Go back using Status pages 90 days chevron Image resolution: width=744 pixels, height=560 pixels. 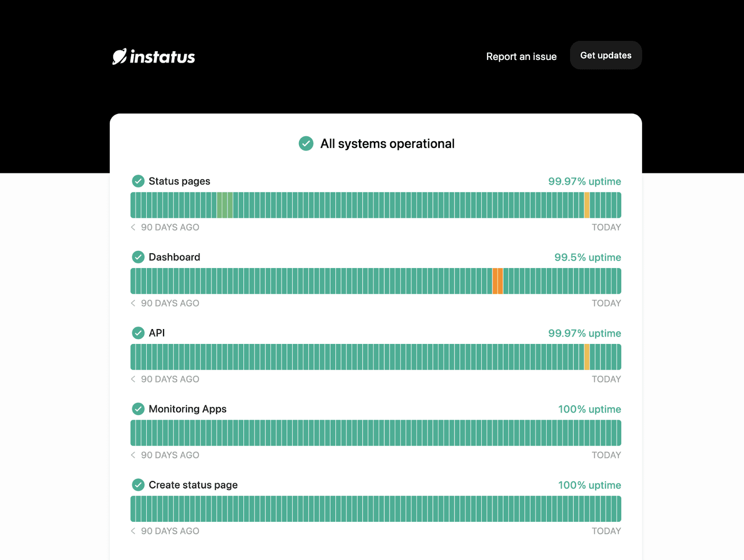[x=133, y=227]
